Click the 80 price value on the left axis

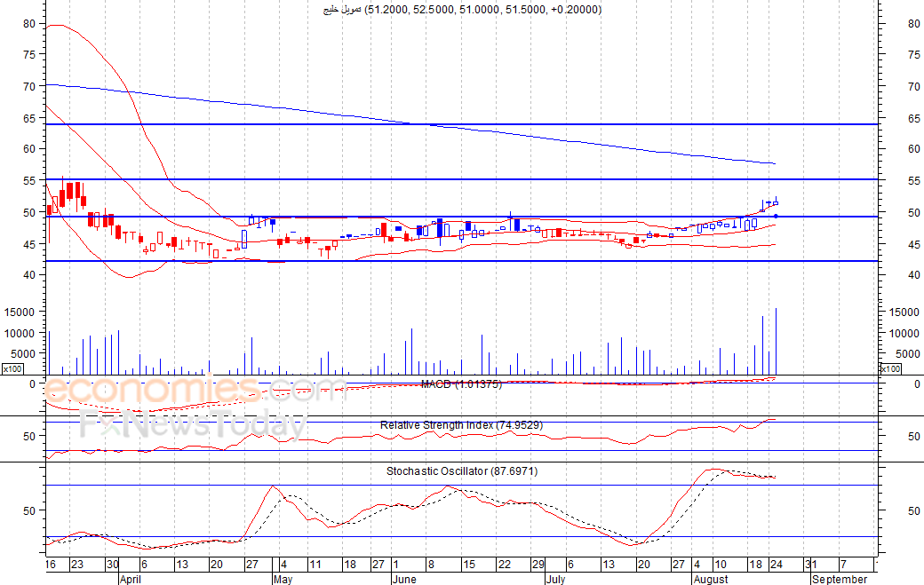click(29, 24)
